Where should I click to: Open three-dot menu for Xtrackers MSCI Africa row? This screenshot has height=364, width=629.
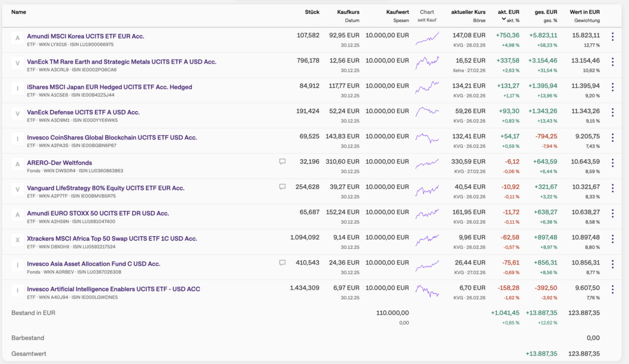click(x=612, y=238)
